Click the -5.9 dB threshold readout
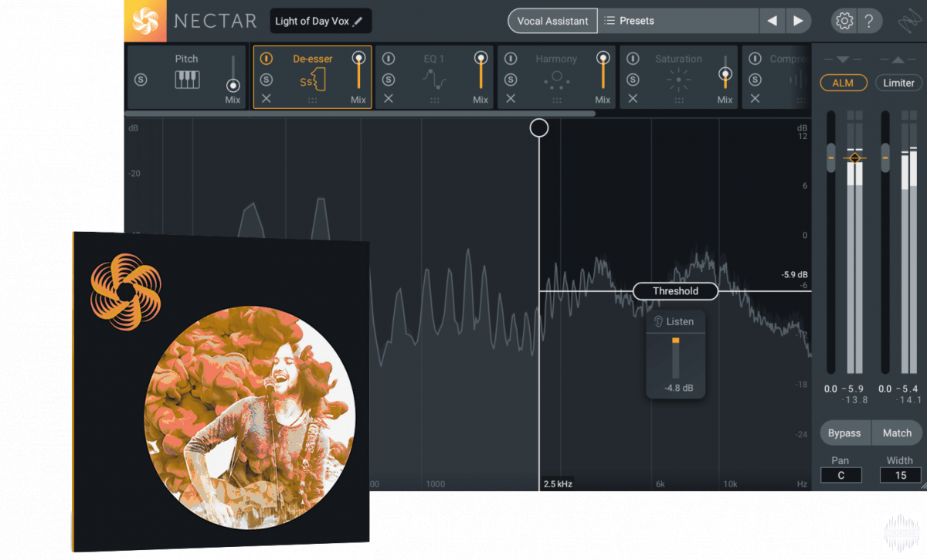The height and width of the screenshot is (560, 927). (794, 274)
